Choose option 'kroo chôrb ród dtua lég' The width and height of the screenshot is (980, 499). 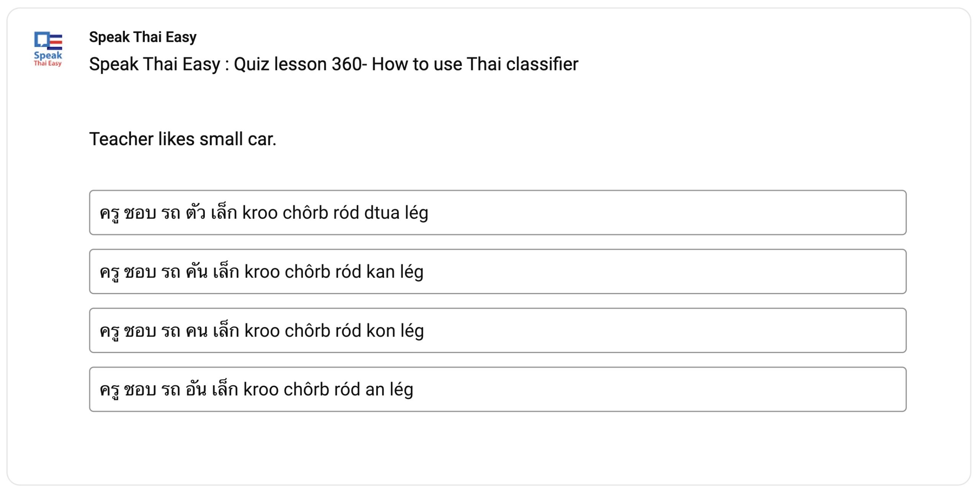pyautogui.click(x=335, y=213)
